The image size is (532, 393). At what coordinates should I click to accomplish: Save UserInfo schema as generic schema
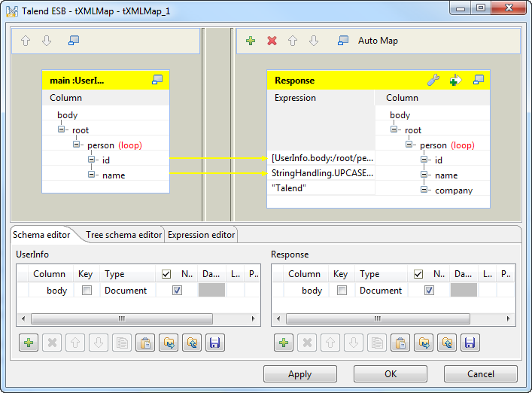point(215,343)
